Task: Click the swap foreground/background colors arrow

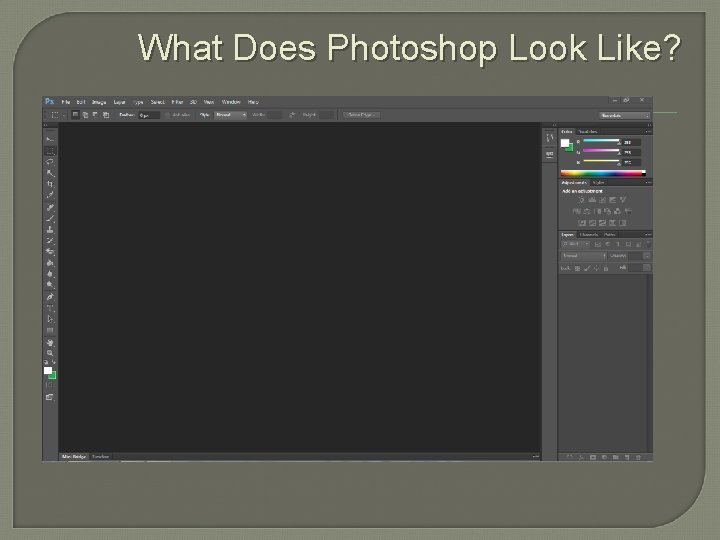Action: (x=54, y=362)
